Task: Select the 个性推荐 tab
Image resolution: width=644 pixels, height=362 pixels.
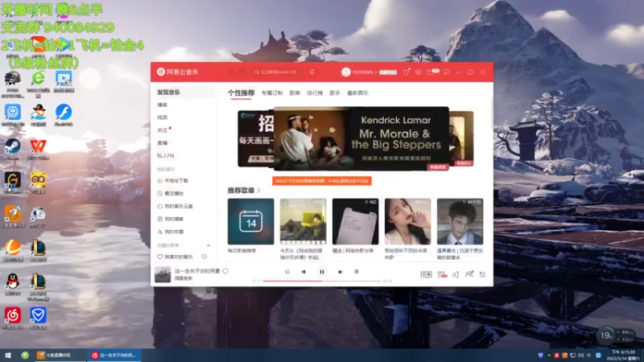Action: pyautogui.click(x=241, y=93)
